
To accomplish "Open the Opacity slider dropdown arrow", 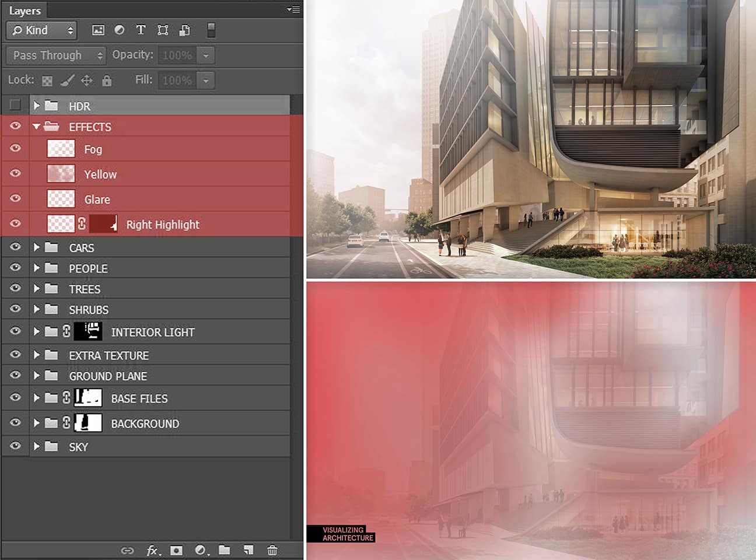I will pos(205,55).
